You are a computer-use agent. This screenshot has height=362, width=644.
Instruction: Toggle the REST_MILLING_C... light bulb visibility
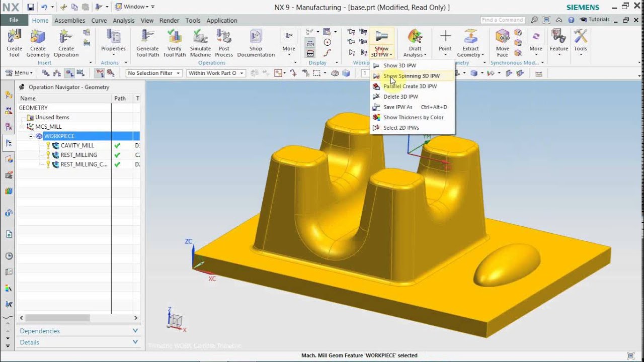(48, 164)
